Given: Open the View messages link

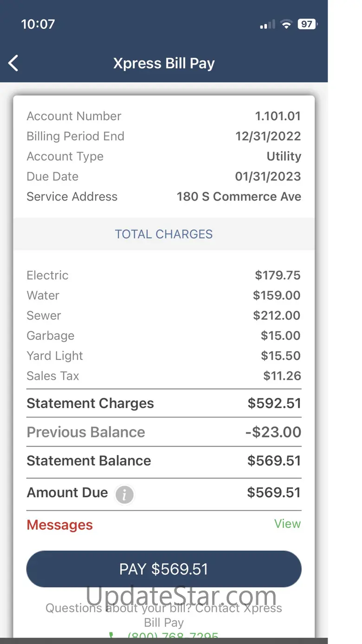Looking at the screenshot, I should coord(287,524).
